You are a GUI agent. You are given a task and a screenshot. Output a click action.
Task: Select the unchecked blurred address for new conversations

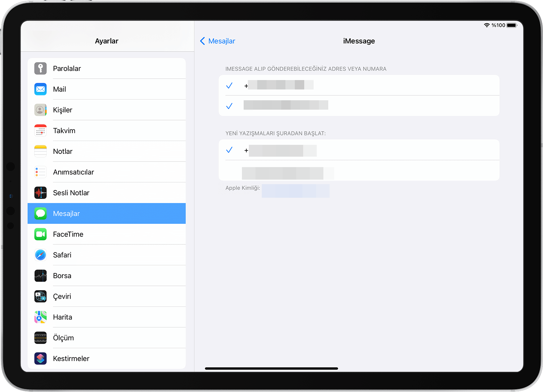tap(359, 171)
